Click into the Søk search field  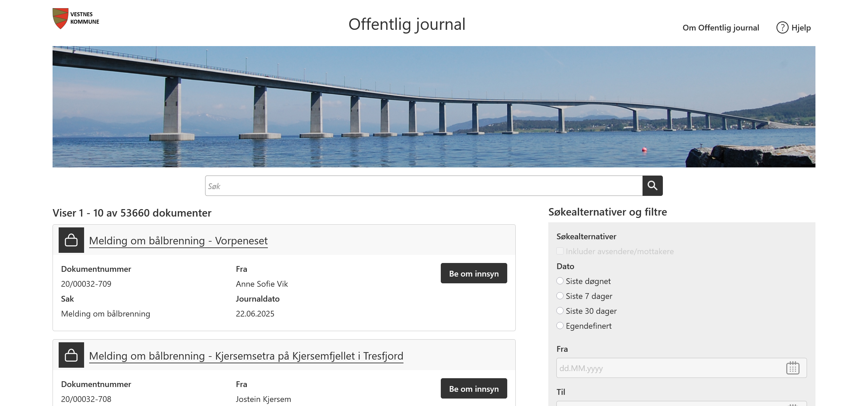click(x=424, y=186)
